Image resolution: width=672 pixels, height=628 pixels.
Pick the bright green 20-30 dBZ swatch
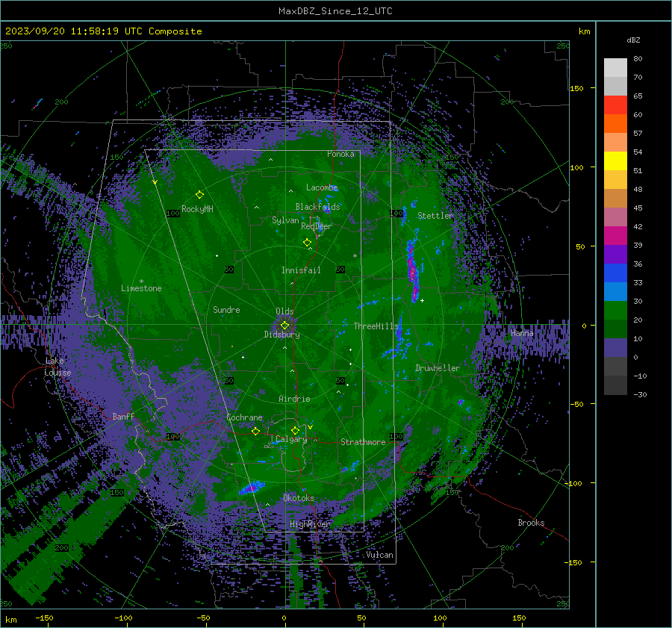(x=615, y=311)
